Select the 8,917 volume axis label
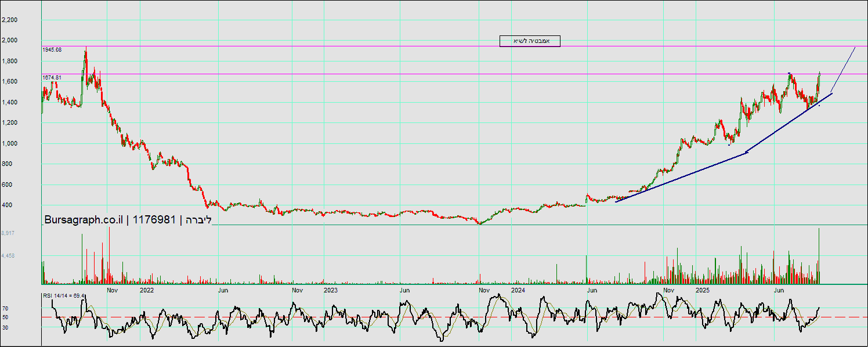Screen dimensions: 868x347 point(8,233)
